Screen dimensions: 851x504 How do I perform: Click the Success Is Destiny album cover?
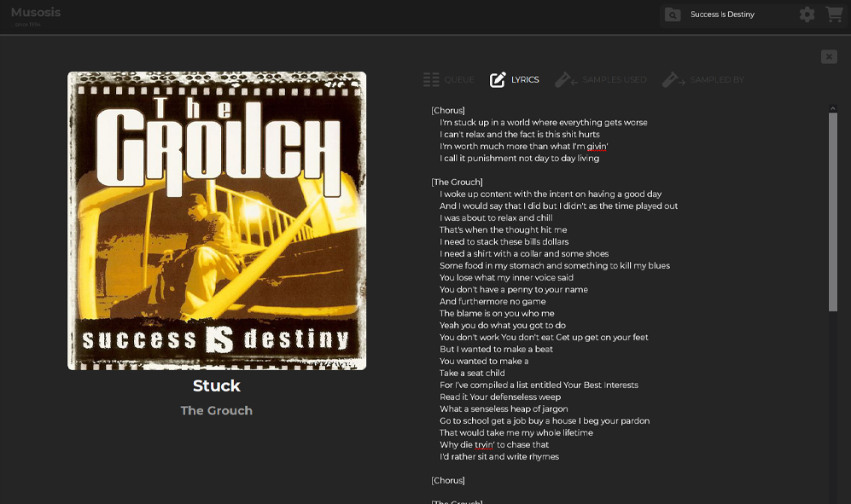(217, 220)
